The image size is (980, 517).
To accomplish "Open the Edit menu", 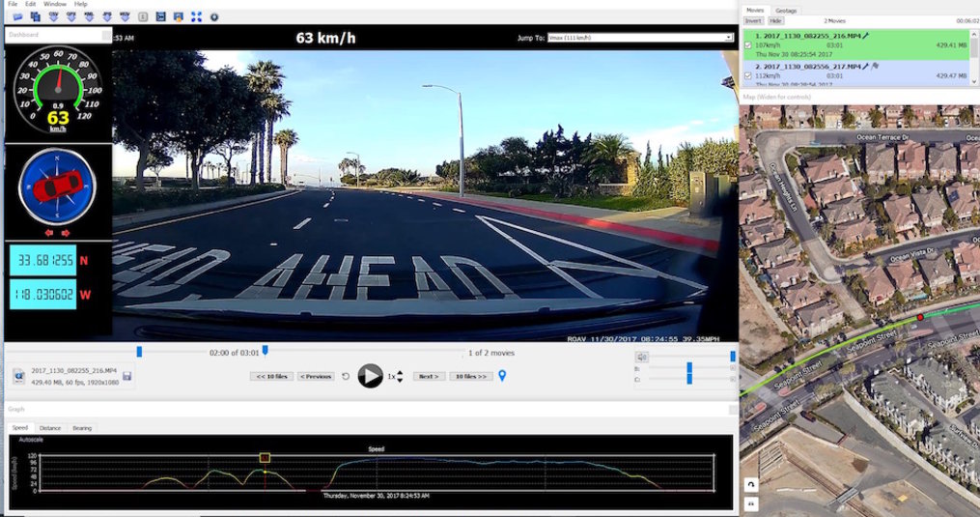I will click(x=30, y=4).
